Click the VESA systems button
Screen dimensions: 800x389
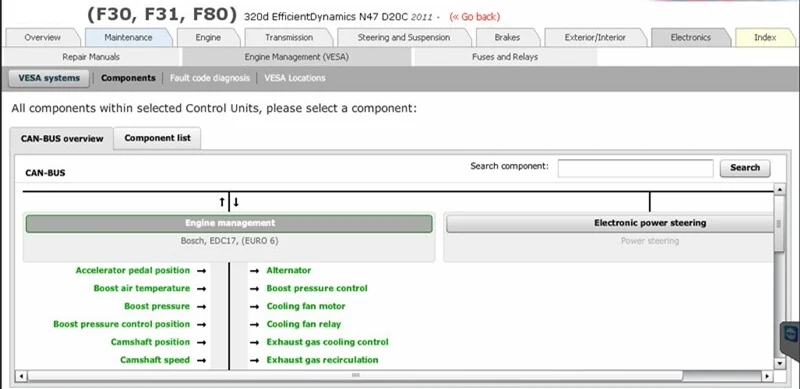49,78
